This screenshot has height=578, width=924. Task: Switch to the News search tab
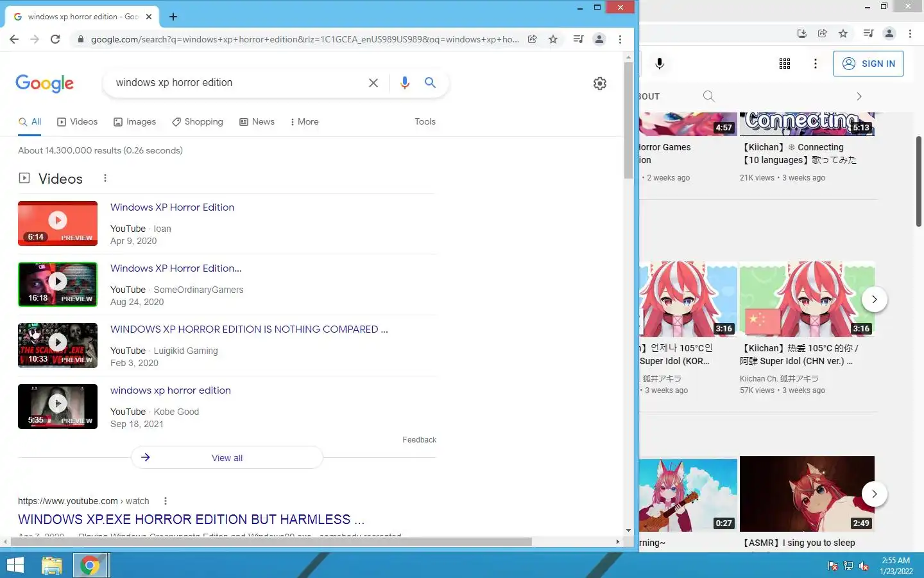(257, 122)
